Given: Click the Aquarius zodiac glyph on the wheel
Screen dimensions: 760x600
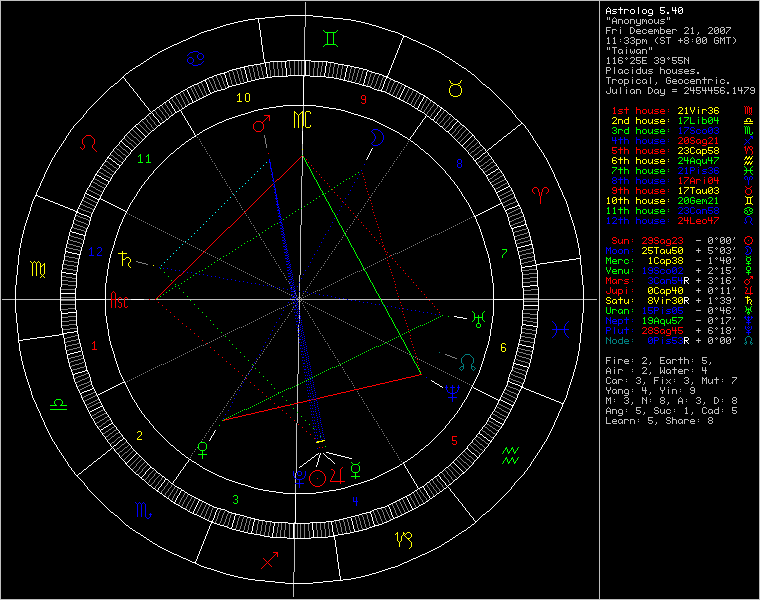Looking at the screenshot, I should coord(510,456).
